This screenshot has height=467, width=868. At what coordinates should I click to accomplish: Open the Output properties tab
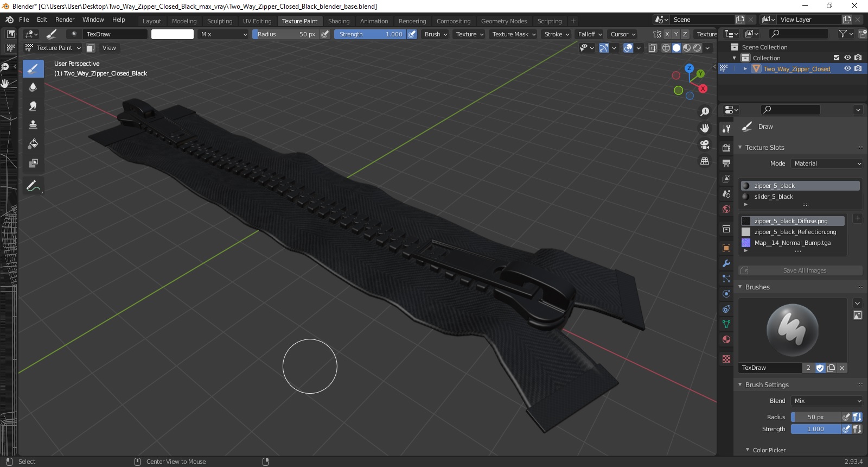pyautogui.click(x=726, y=163)
